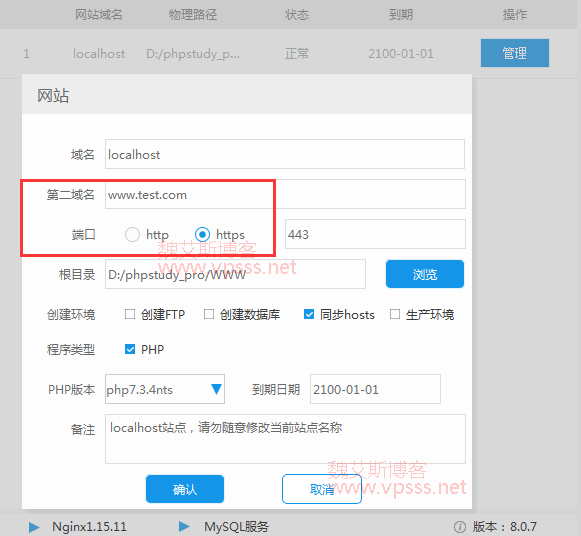Image resolution: width=581 pixels, height=536 pixels.
Task: Click the 管理 button for localhost
Action: (x=515, y=53)
